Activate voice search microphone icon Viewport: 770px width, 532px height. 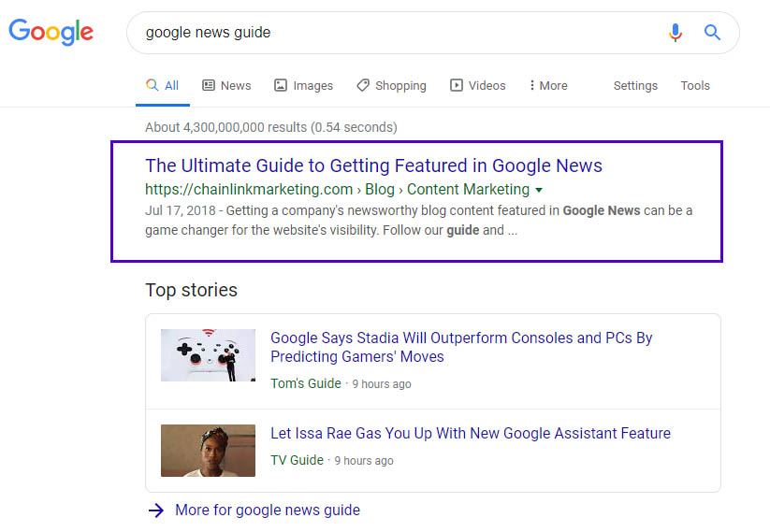(x=676, y=33)
